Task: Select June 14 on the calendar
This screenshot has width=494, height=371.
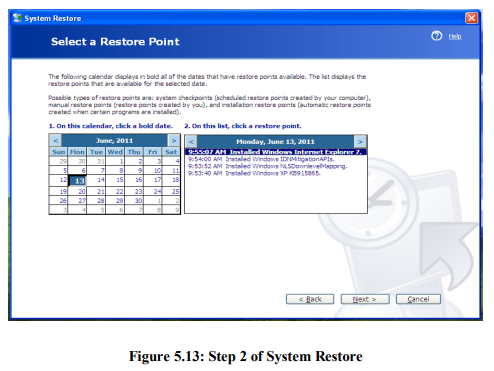Action: 96,180
